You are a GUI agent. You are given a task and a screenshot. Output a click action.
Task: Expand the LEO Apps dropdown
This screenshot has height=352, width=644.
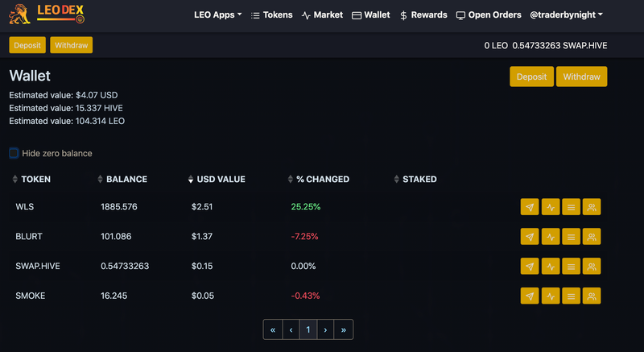pos(217,14)
